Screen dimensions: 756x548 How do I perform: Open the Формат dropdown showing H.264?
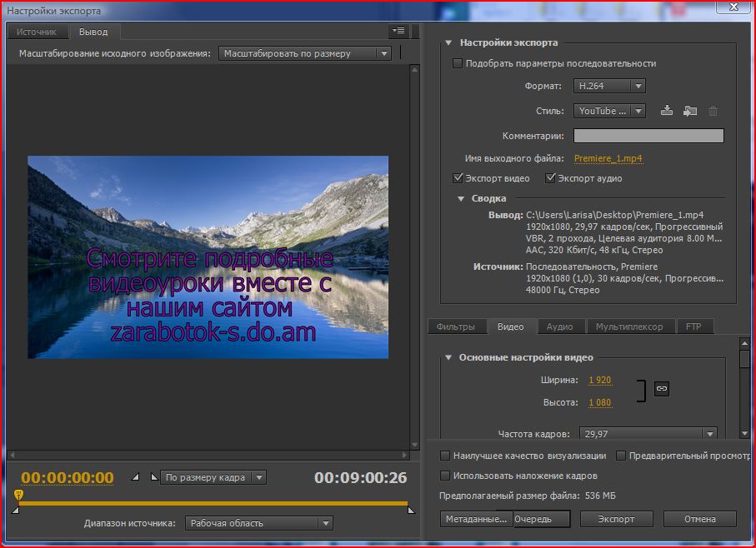[x=609, y=86]
